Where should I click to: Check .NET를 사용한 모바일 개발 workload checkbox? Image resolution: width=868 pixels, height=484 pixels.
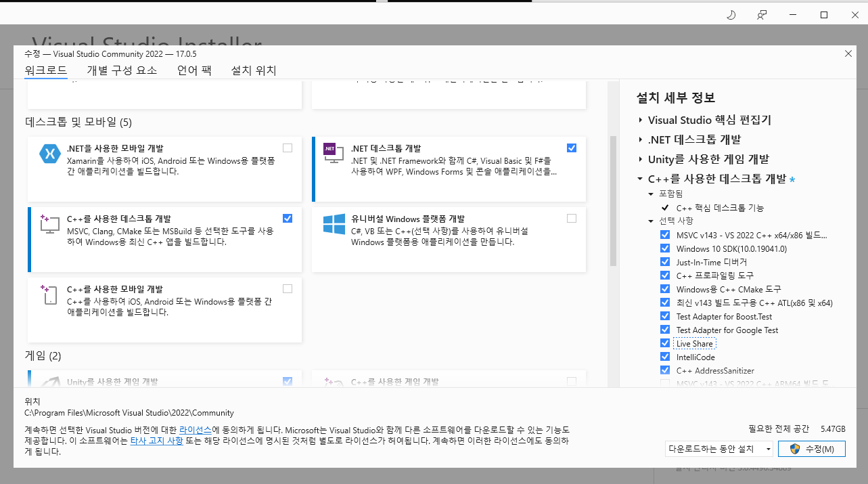coord(288,148)
